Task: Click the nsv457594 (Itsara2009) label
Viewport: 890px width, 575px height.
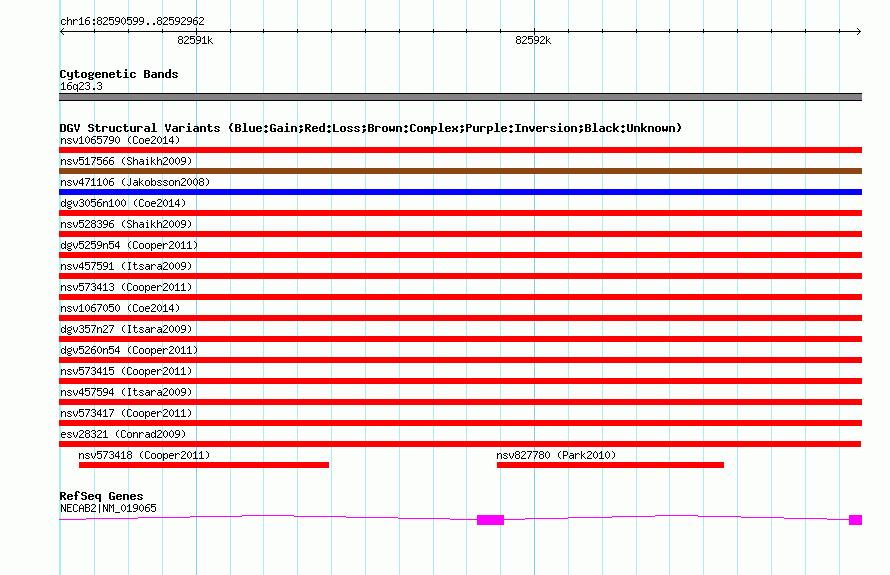Action: 126,392
